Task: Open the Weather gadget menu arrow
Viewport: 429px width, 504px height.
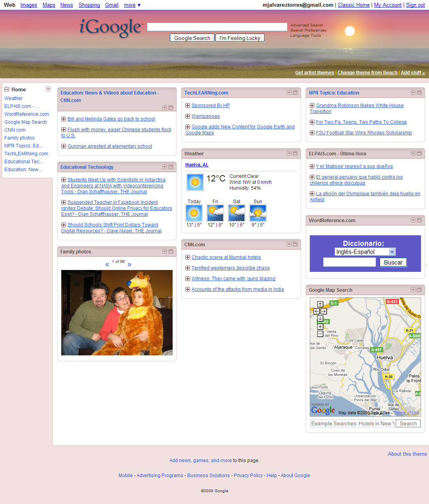Action: [289, 153]
